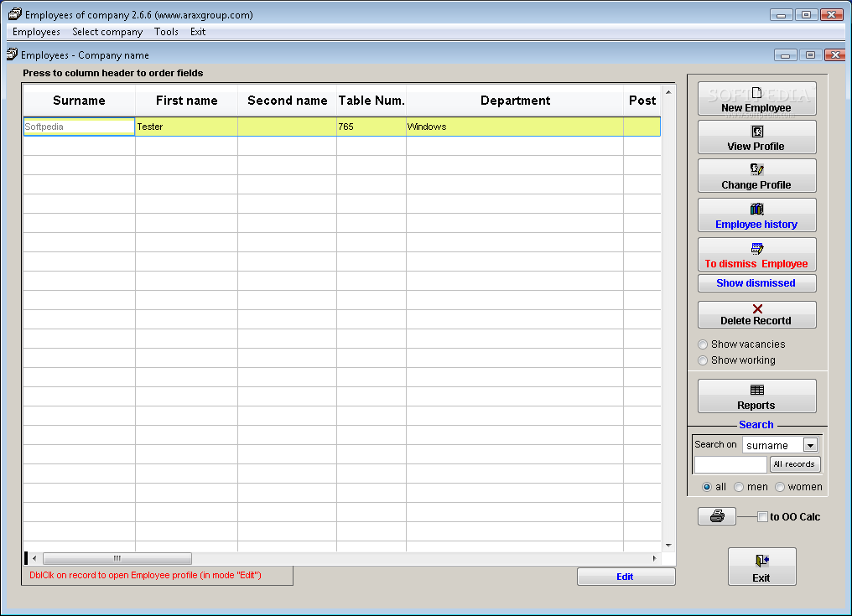Select Show working radio button
This screenshot has width=852, height=616.
tap(703, 360)
